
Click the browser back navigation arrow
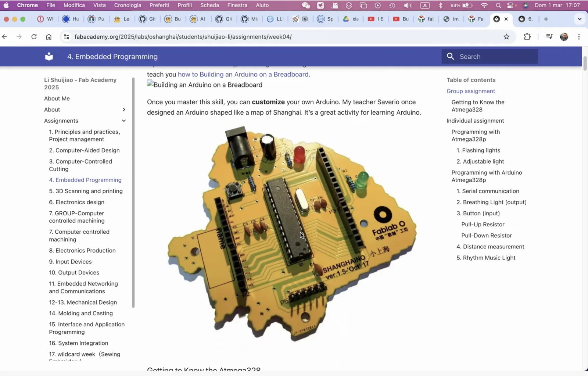click(5, 36)
